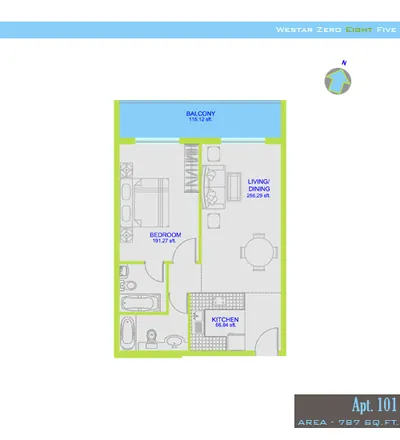Click the coffee table next to the sofa

234,187
